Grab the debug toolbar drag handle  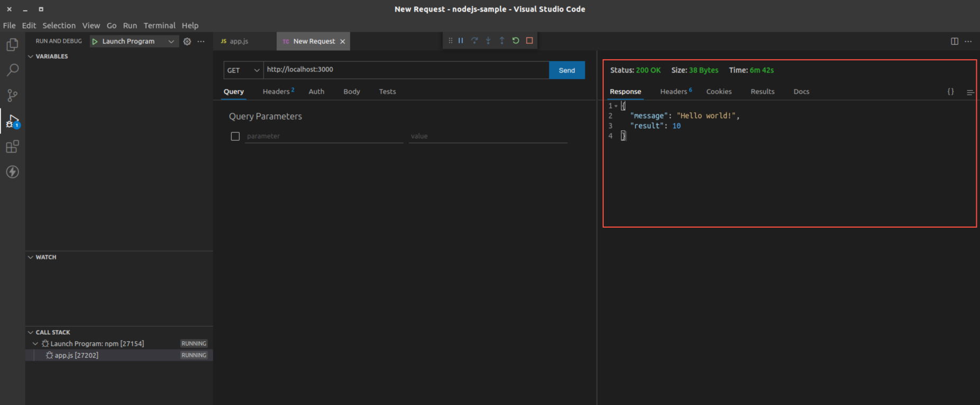450,41
